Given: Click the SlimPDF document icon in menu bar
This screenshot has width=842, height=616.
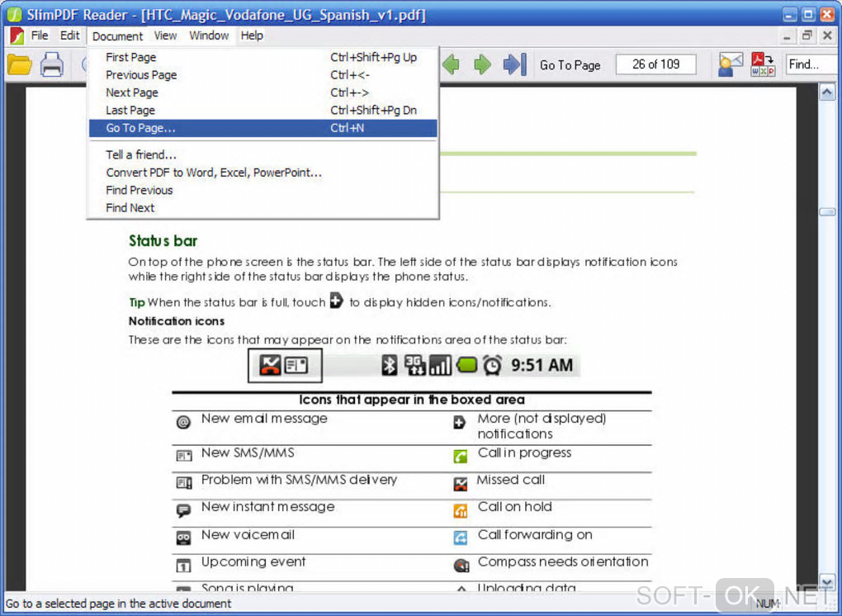Looking at the screenshot, I should [17, 36].
